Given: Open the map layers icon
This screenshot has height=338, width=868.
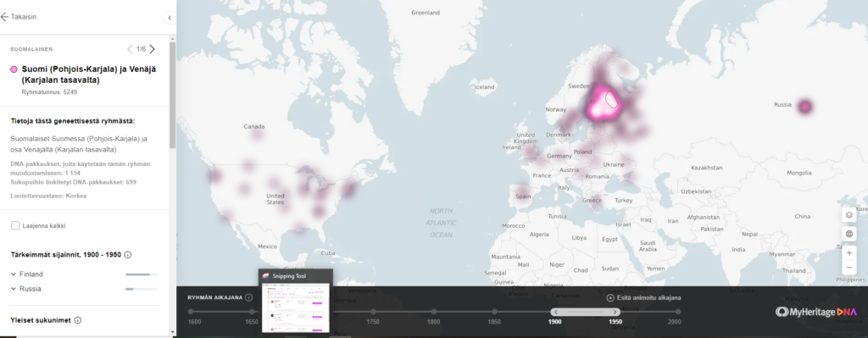Looking at the screenshot, I should pyautogui.click(x=849, y=215).
